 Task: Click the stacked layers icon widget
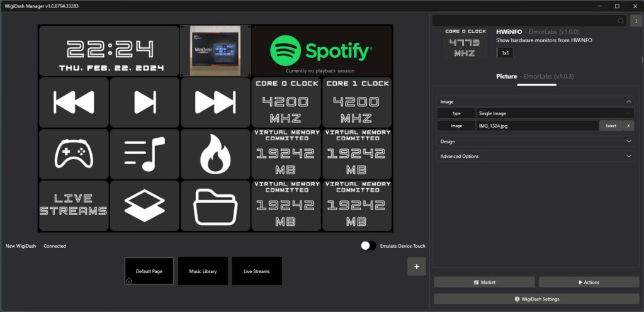coord(144,206)
